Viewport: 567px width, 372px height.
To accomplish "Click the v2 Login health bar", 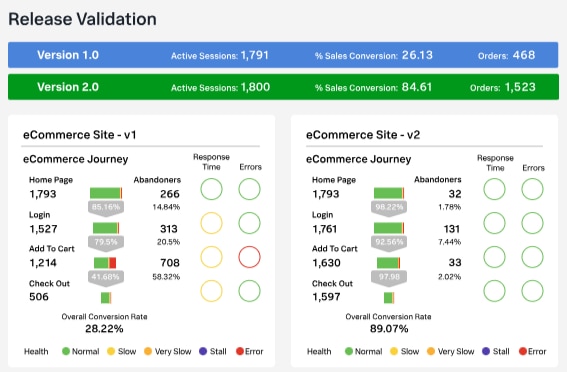I will coord(389,228).
